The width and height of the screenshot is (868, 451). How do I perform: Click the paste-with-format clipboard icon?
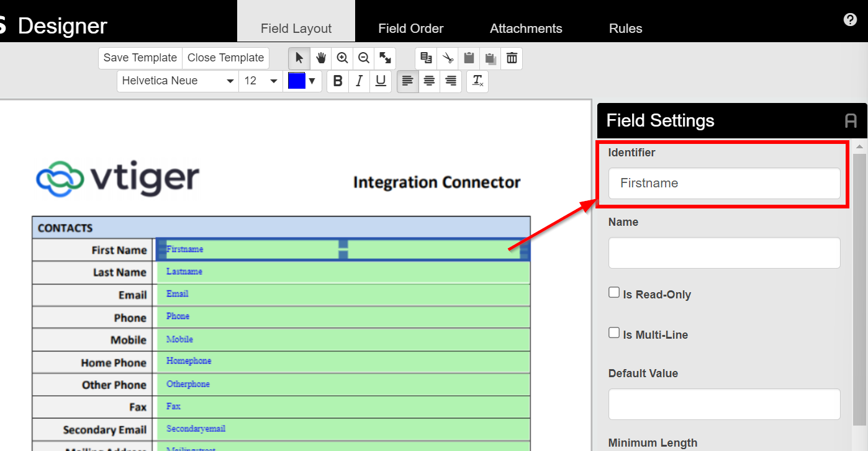(491, 58)
